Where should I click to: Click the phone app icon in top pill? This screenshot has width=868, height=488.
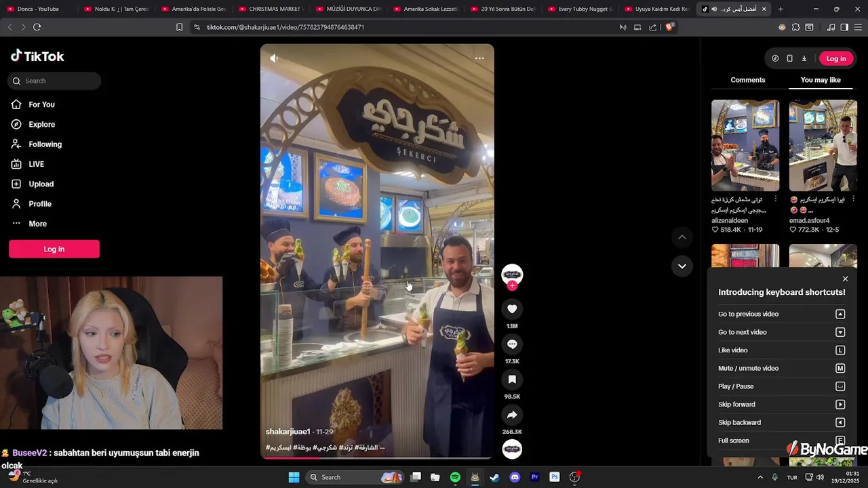789,58
